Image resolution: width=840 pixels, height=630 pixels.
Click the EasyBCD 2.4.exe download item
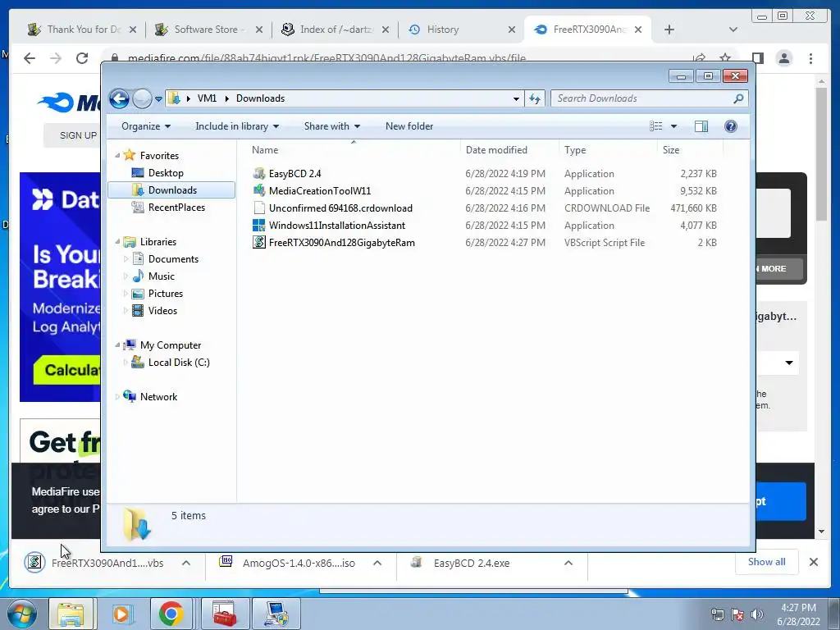[472, 563]
